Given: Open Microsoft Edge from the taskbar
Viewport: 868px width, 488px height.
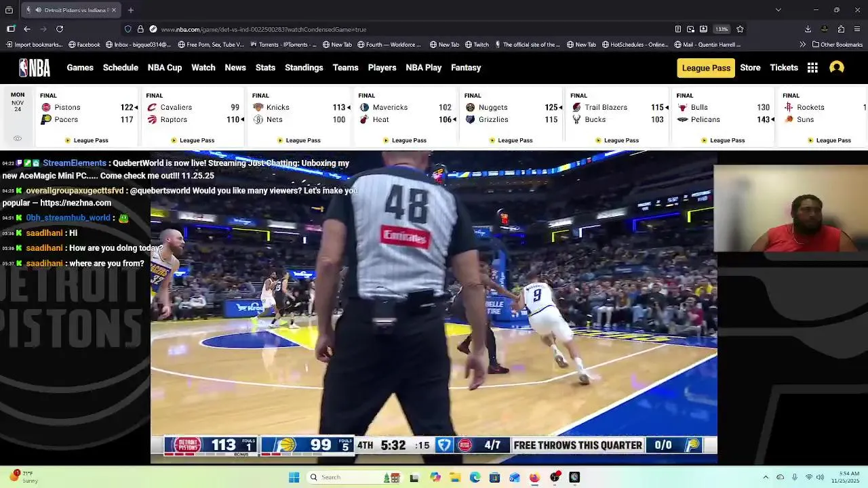Looking at the screenshot, I should (475, 477).
